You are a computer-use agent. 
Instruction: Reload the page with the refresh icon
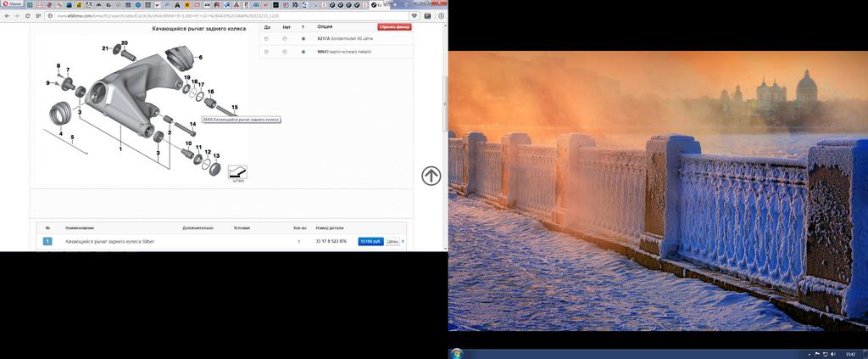pos(28,15)
